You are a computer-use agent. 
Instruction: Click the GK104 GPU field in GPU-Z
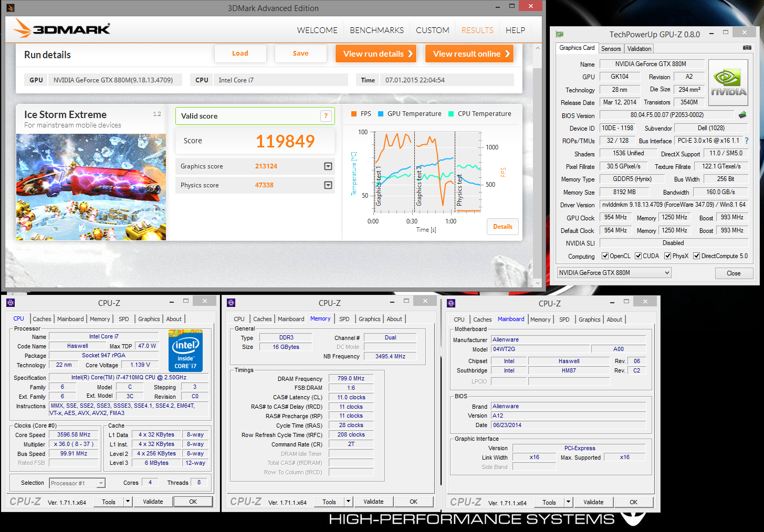(x=620, y=77)
